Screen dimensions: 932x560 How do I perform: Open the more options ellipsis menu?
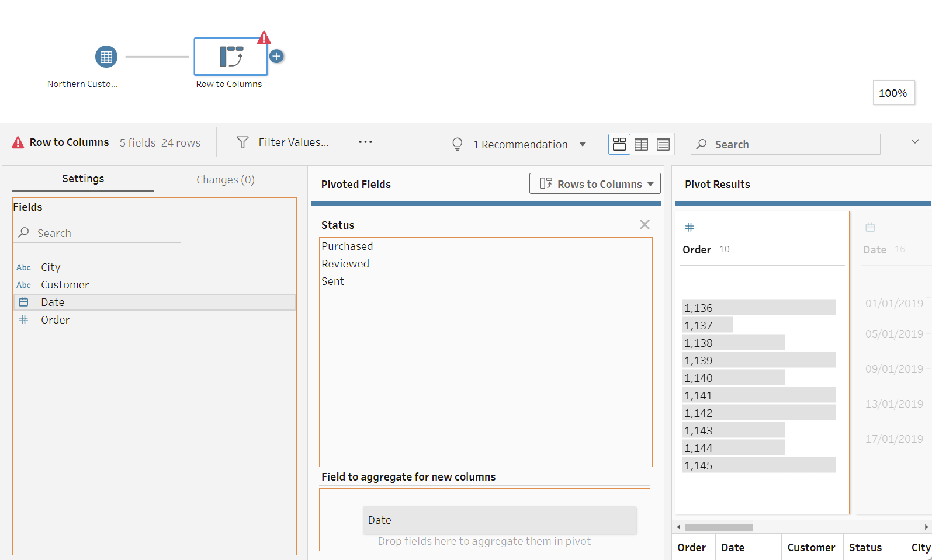pyautogui.click(x=365, y=142)
